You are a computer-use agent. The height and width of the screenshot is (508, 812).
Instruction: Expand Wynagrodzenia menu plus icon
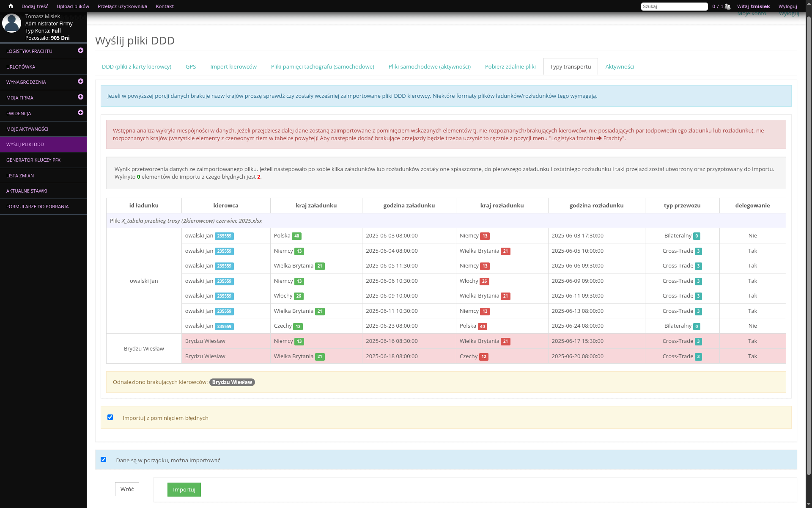pos(80,81)
